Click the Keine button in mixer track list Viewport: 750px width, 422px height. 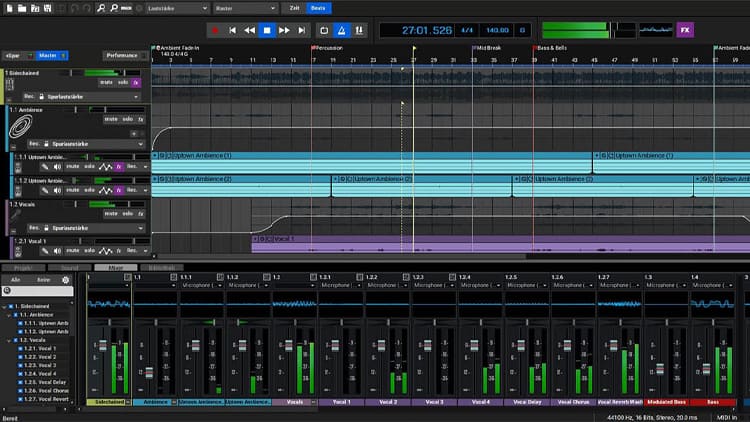coord(44,280)
